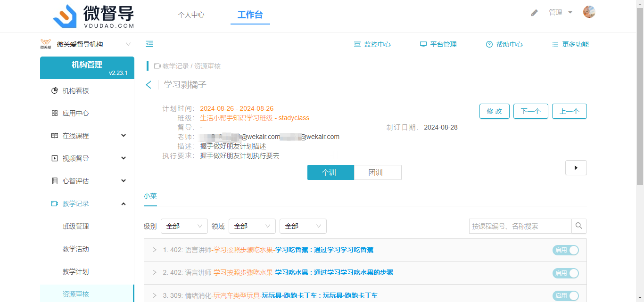Viewport: 644px width, 302px height.
Task: Click the title 学习剥橘子
Action: pyautogui.click(x=185, y=85)
